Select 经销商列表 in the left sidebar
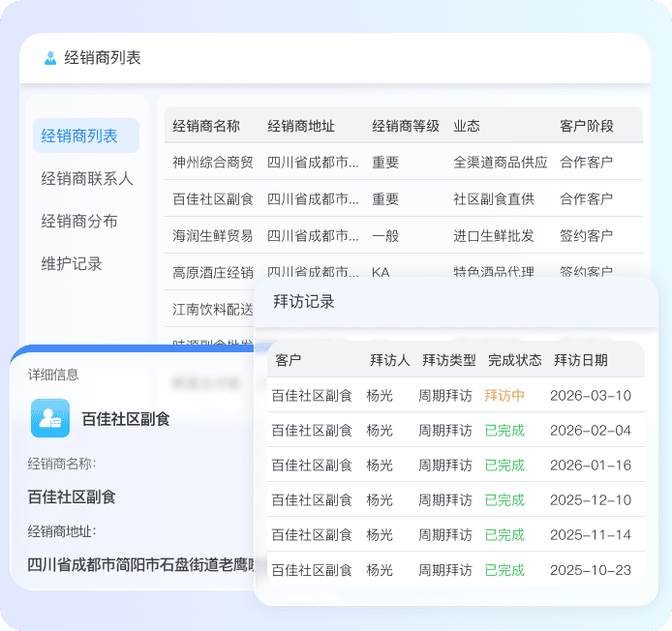The height and width of the screenshot is (631, 672). tap(79, 136)
